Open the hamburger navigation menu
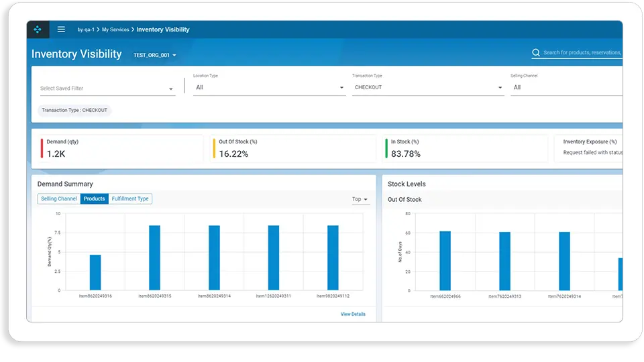 pyautogui.click(x=61, y=29)
